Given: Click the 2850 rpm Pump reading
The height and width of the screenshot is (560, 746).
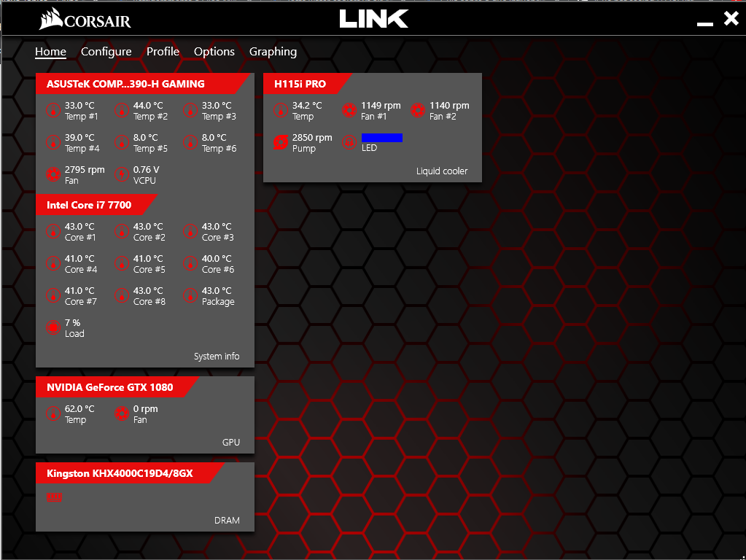Looking at the screenshot, I should coord(312,138).
